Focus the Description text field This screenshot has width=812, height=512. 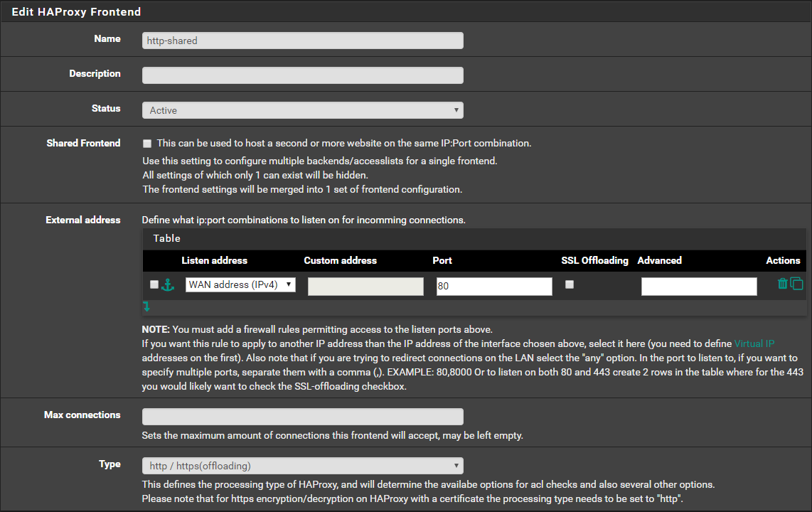(x=302, y=75)
